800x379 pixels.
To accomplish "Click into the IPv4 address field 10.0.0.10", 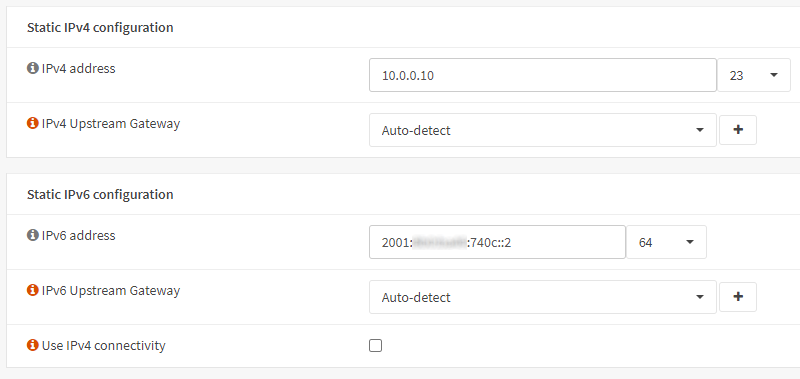I will (543, 75).
